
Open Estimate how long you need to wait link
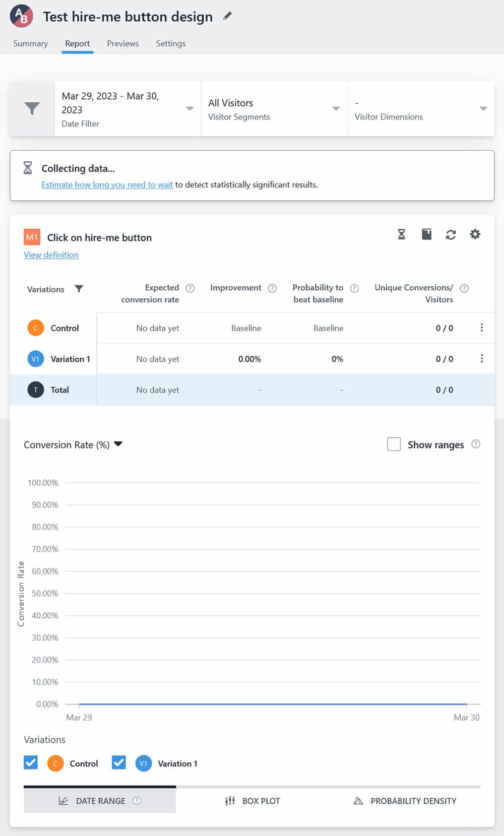tap(107, 184)
